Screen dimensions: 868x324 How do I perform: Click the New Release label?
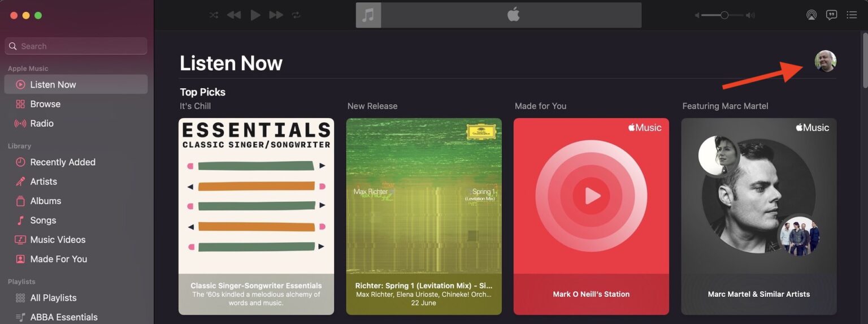click(372, 106)
